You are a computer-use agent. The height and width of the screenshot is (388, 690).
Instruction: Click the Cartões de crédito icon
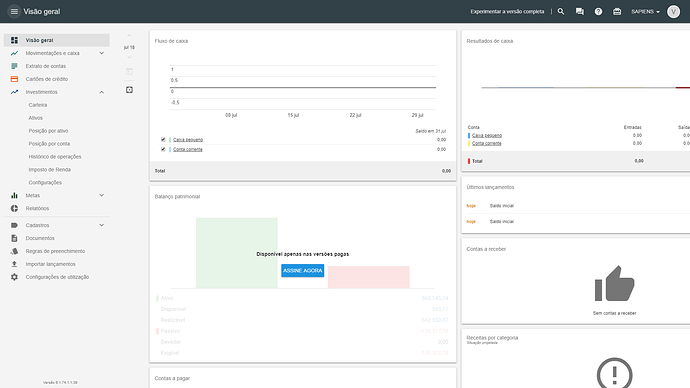14,79
